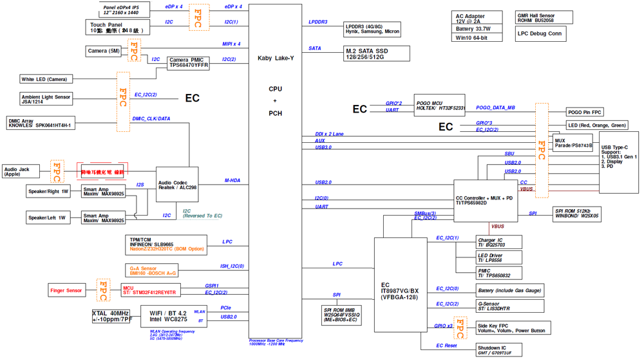Click Battery (include Gas Gauge) block
This screenshot has height=361, width=644.
pos(510,290)
